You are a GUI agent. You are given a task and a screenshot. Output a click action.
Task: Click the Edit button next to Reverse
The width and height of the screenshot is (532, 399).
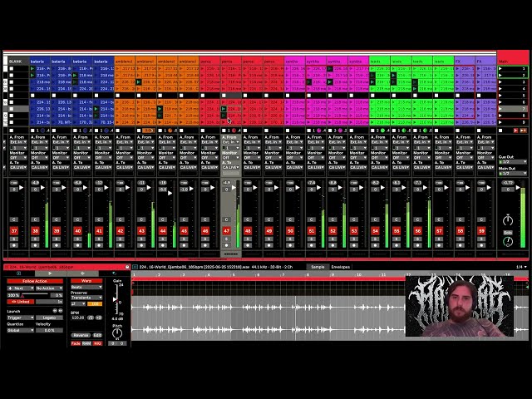tap(97, 335)
